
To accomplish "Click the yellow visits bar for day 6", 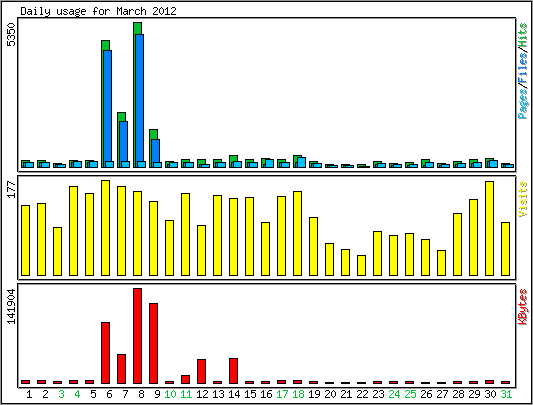I will (x=105, y=228).
